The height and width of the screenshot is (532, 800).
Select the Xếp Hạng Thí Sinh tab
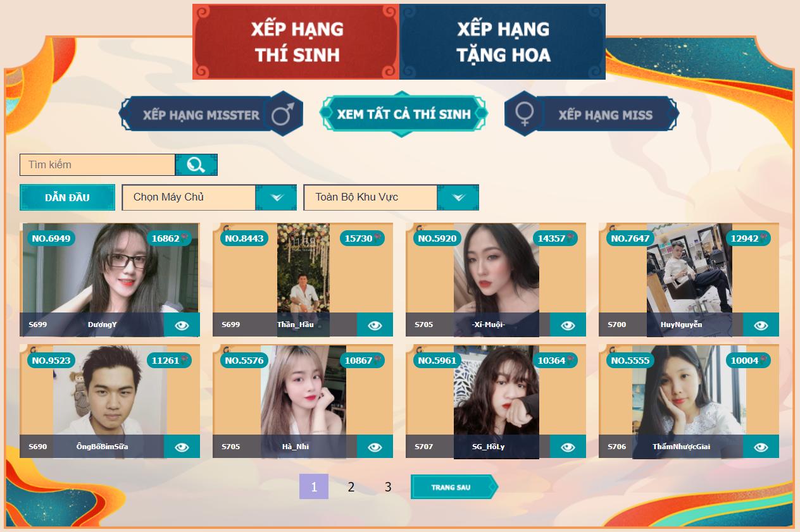coord(296,42)
